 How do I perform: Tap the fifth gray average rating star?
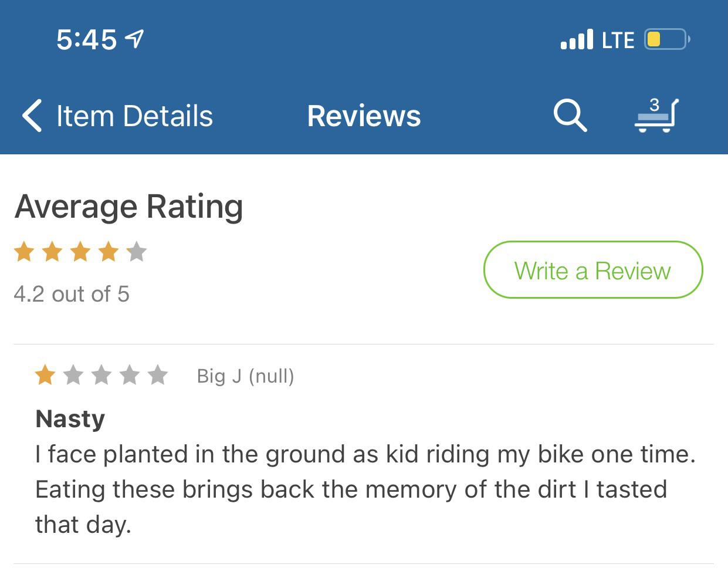click(x=137, y=252)
